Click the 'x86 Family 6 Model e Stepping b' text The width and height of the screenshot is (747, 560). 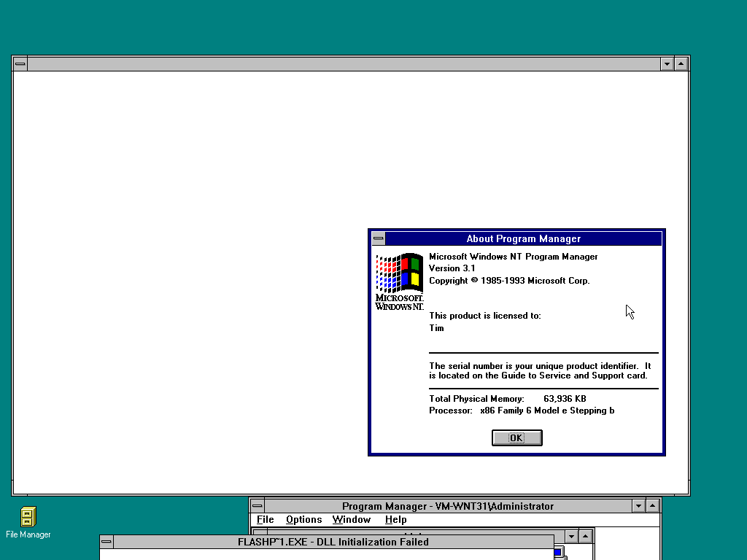click(x=547, y=411)
